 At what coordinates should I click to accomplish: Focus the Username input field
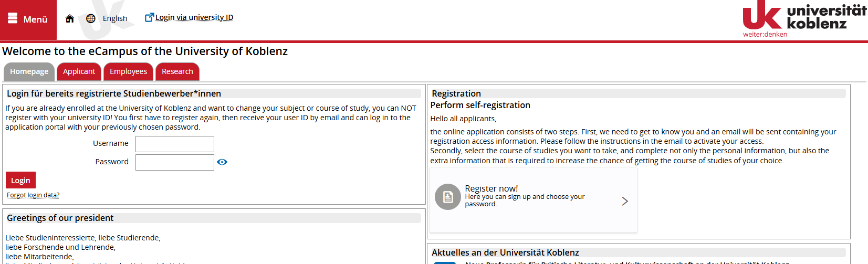(x=175, y=144)
